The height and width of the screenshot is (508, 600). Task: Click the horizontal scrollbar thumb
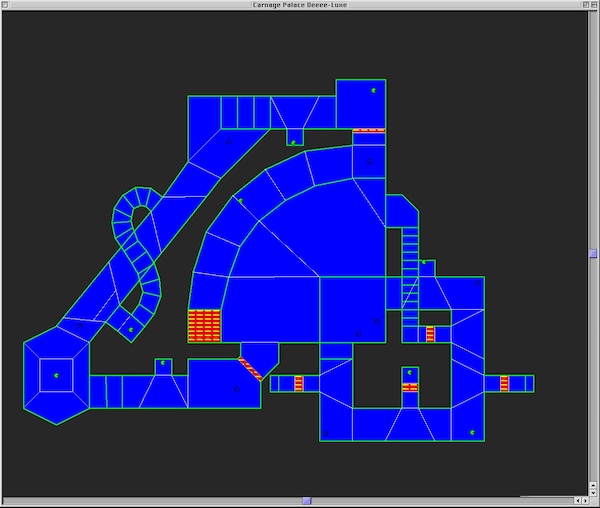tap(307, 501)
